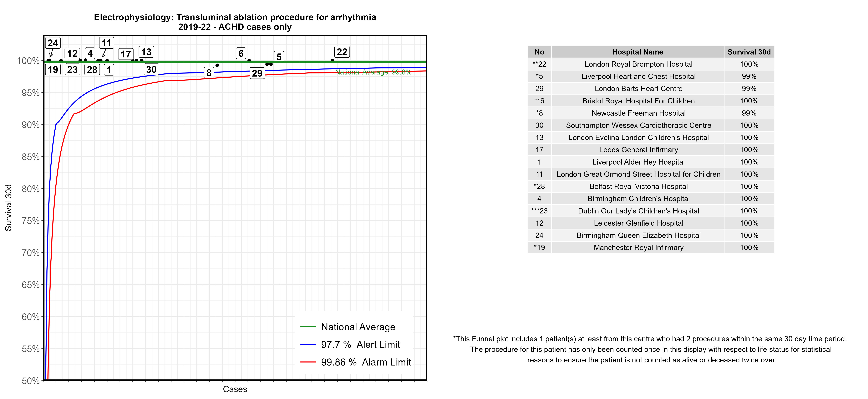The image size is (868, 399).
Task: Click green National Average legend line
Action: tap(308, 327)
